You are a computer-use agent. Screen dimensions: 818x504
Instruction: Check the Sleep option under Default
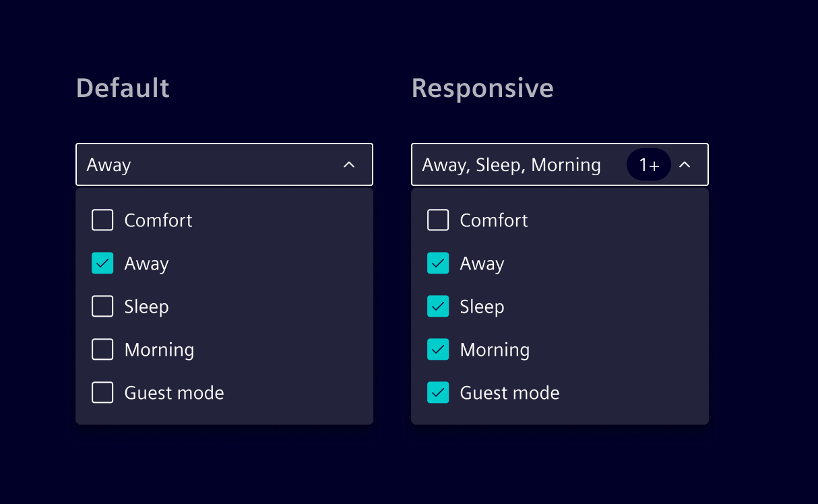pos(102,306)
